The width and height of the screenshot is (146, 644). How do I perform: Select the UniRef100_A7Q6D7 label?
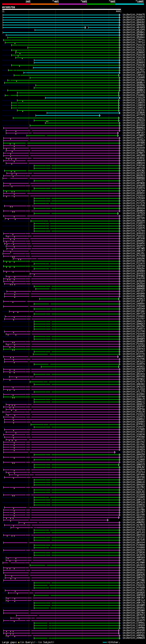(x=134, y=135)
